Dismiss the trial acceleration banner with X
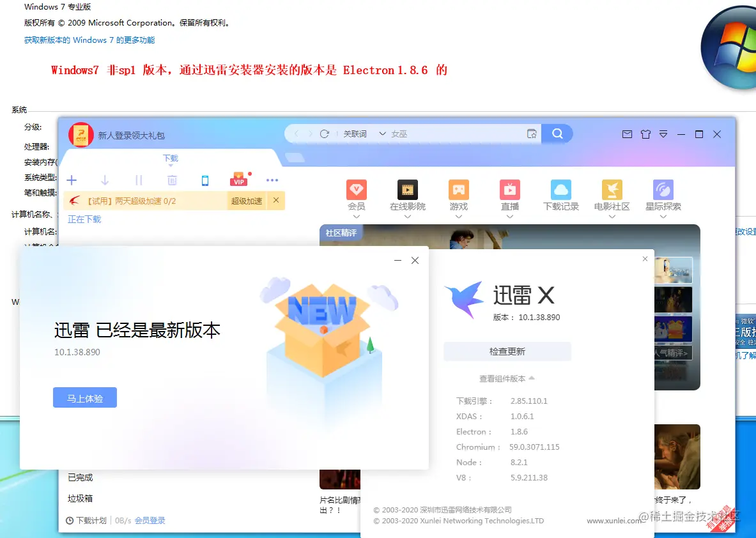 [276, 200]
